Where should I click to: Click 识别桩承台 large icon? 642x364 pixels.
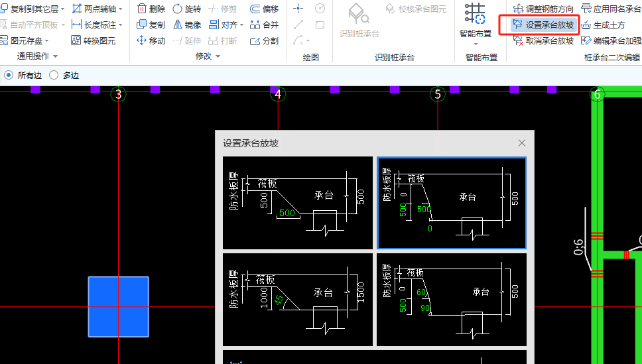coord(359,21)
